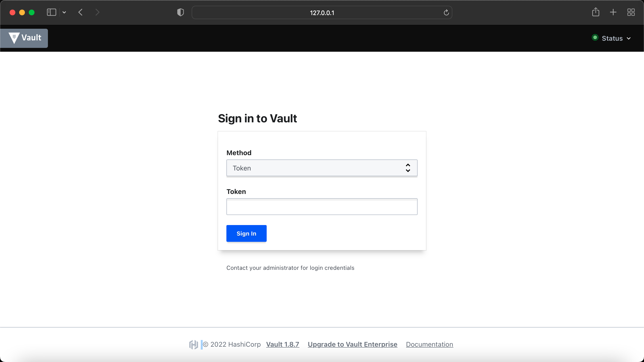The width and height of the screenshot is (644, 362).
Task: Open a new tab with plus icon
Action: pos(613,12)
